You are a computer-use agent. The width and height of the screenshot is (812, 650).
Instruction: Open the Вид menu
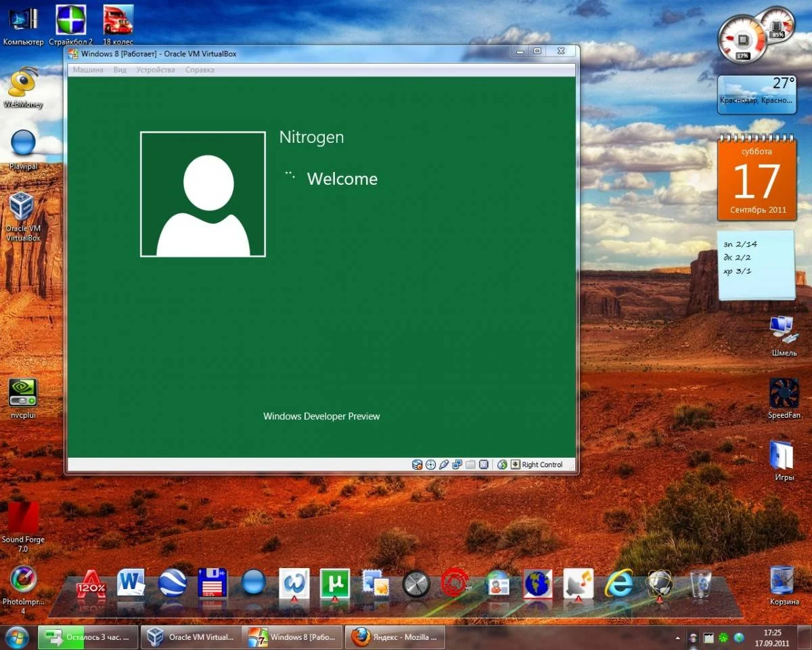(120, 70)
